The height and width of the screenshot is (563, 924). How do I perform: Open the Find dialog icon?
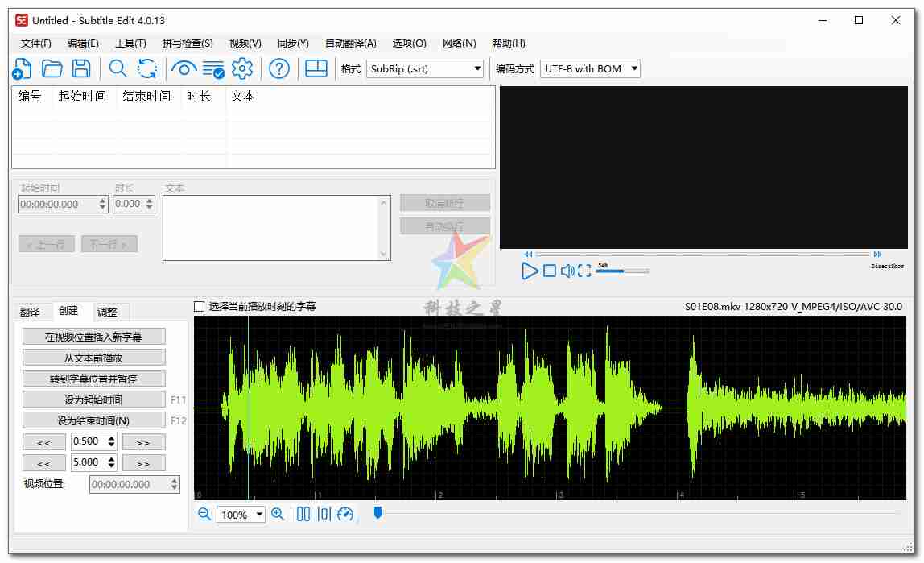pyautogui.click(x=117, y=68)
